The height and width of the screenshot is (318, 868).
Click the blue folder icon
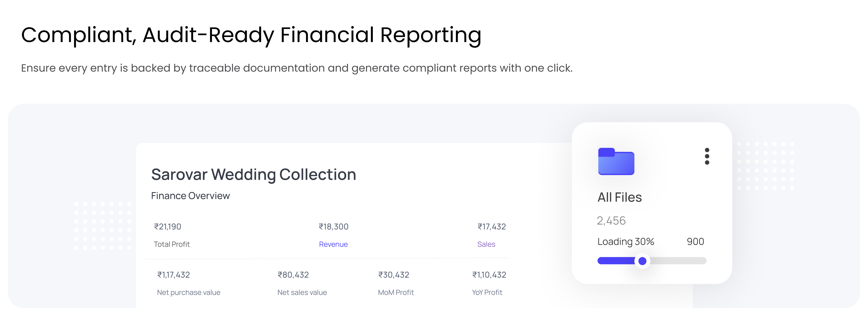(616, 162)
